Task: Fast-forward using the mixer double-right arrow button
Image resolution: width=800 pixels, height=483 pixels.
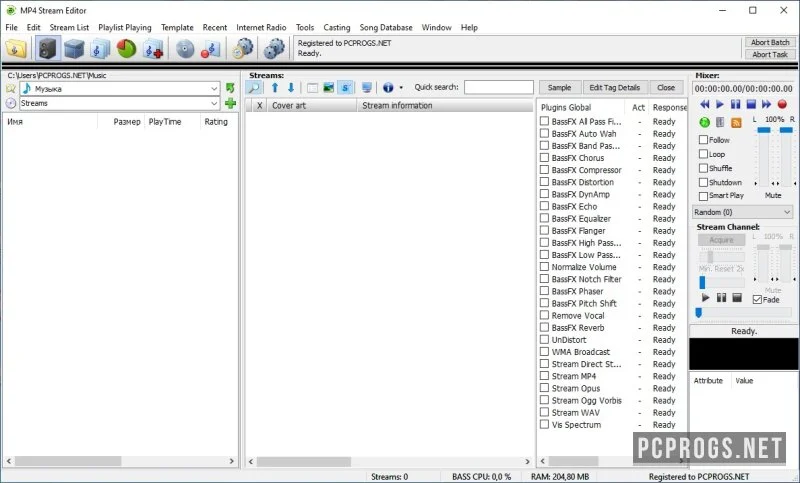Action: click(766, 105)
